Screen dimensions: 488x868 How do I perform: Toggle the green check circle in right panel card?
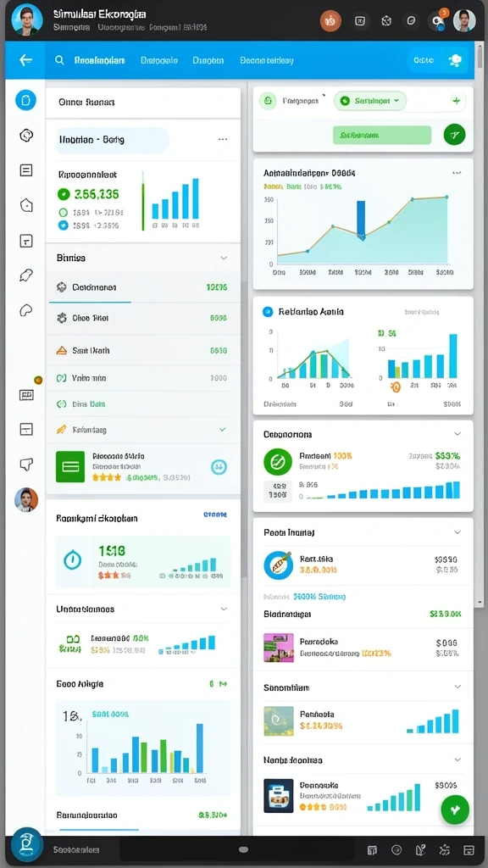(x=278, y=462)
